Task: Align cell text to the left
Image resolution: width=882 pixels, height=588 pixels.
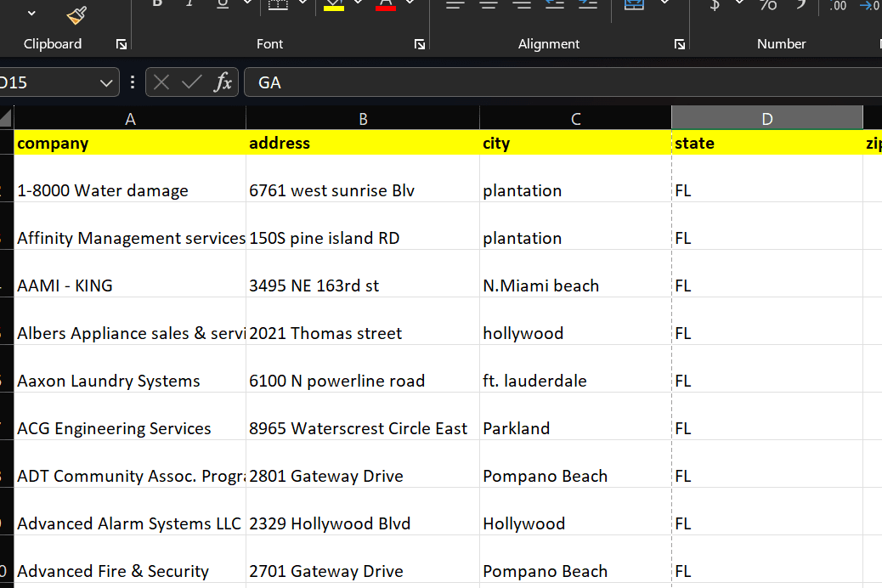Action: click(455, 4)
